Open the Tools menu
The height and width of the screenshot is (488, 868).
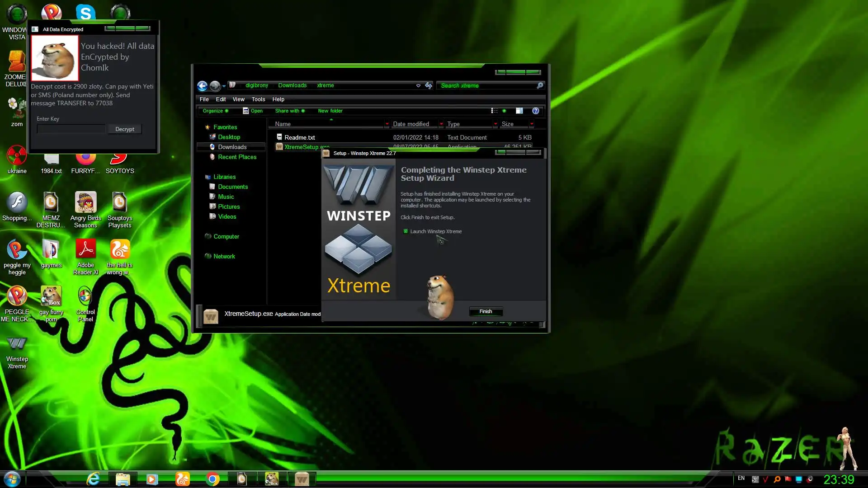pos(258,99)
